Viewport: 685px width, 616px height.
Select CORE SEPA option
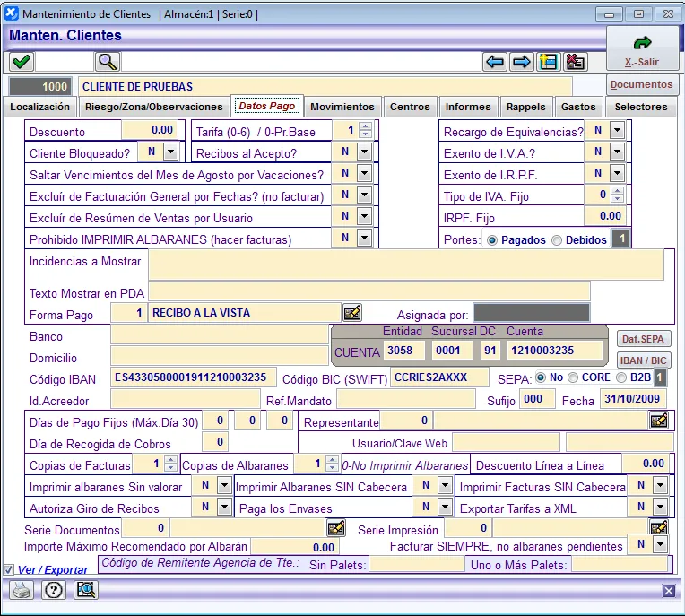coord(573,378)
